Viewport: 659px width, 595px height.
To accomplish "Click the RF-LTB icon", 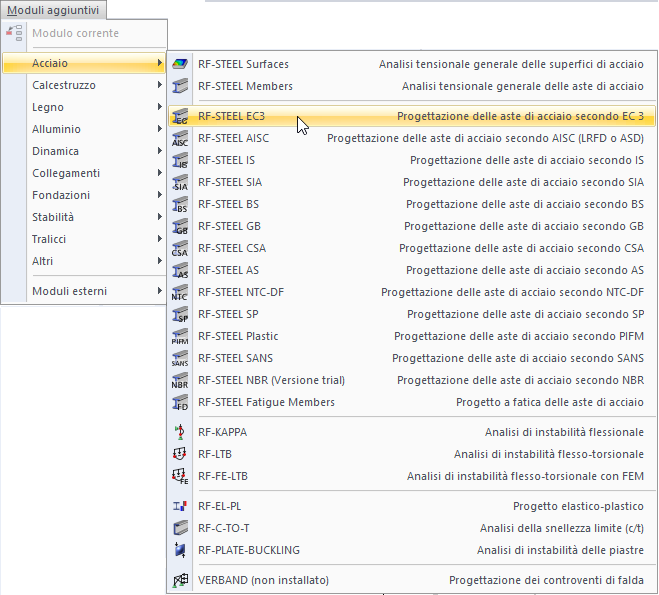I will coord(180,454).
